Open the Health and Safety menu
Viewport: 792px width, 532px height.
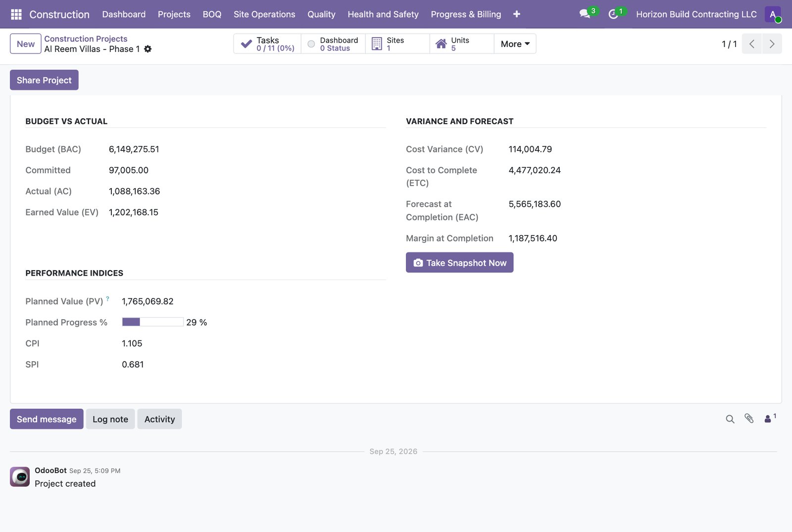tap(383, 14)
